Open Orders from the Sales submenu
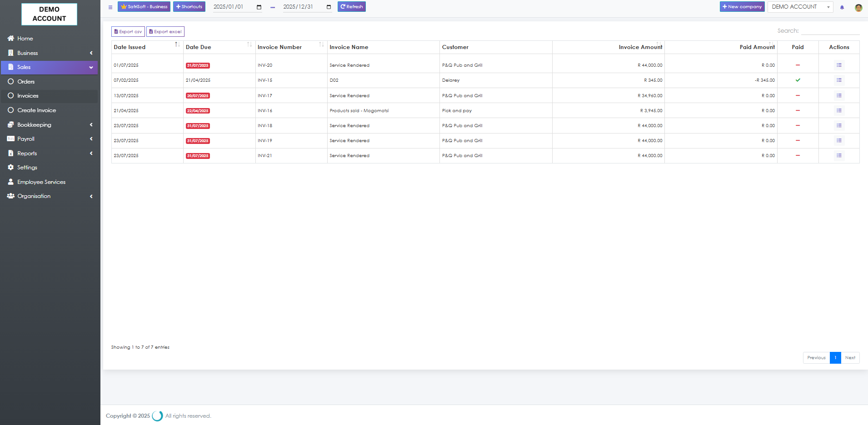Viewport: 868px width, 425px height. 26,82
